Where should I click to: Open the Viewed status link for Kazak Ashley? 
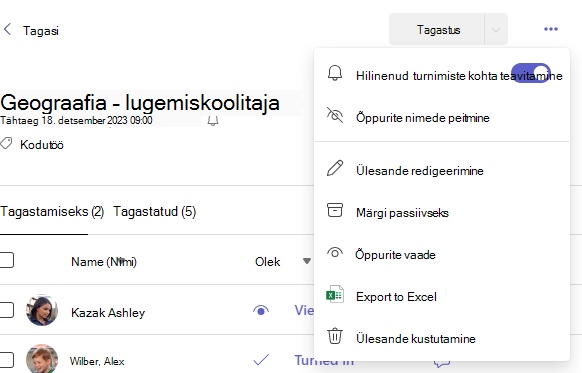(x=304, y=310)
